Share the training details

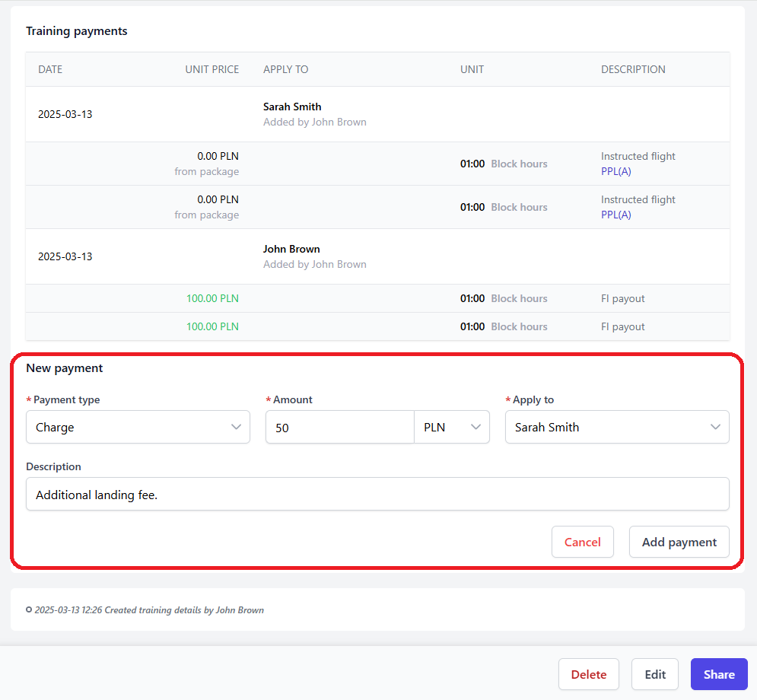[719, 674]
